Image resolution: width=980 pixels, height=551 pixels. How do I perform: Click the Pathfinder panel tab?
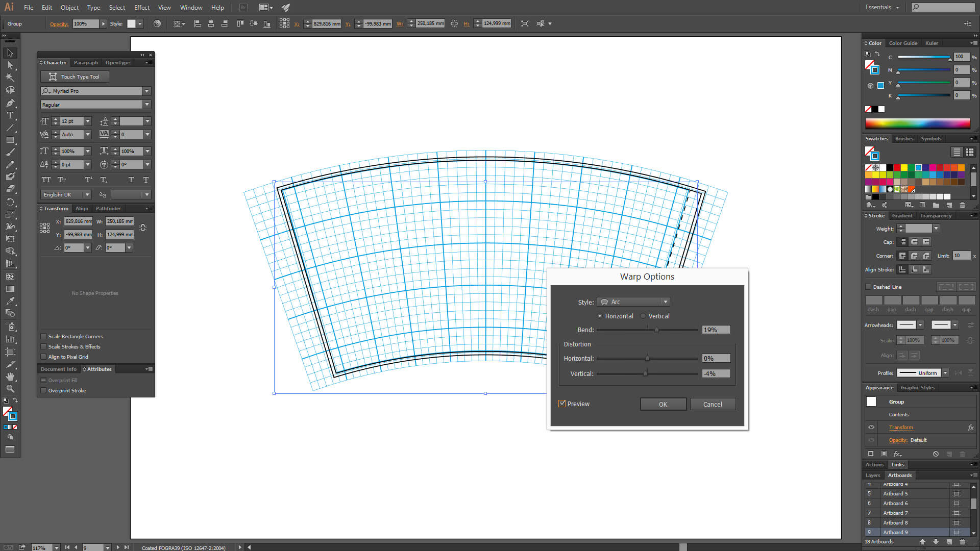pyautogui.click(x=108, y=208)
